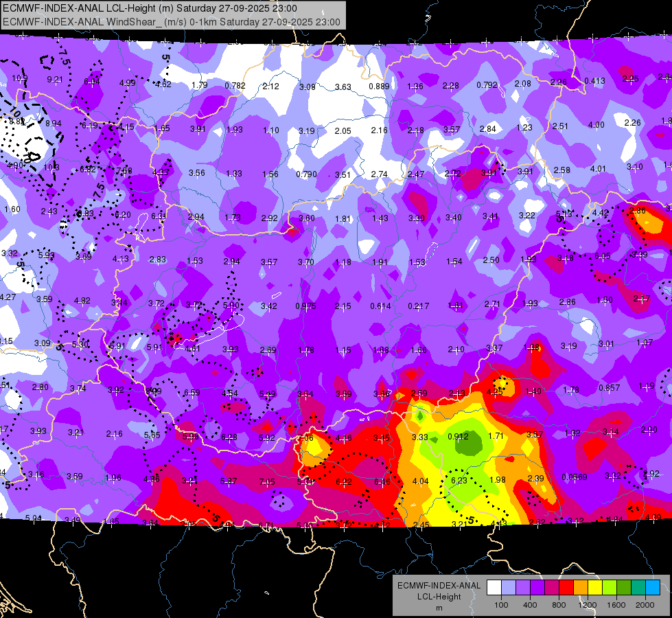Click the value 6.23 in the lime area
This screenshot has width=672, height=618.
click(x=459, y=481)
